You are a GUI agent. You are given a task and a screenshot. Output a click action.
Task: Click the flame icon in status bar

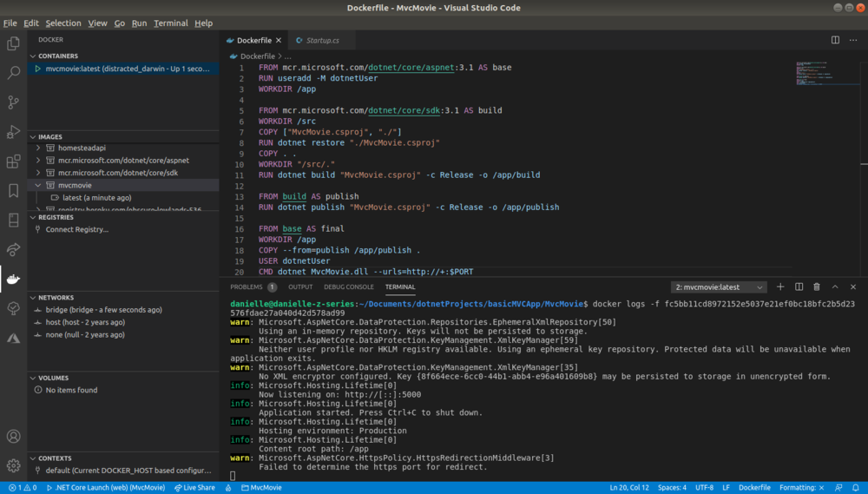[x=228, y=488]
